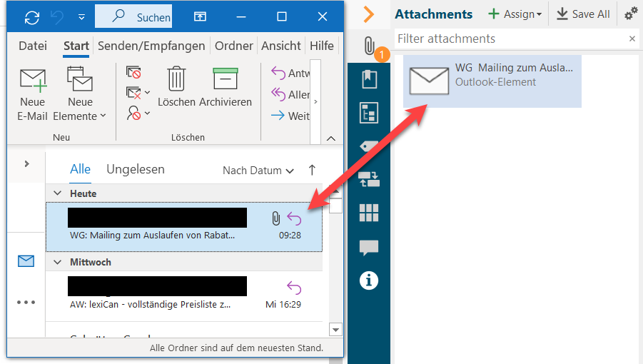Open the attachments paperclip tab in sidebar
The image size is (643, 364).
tap(368, 46)
